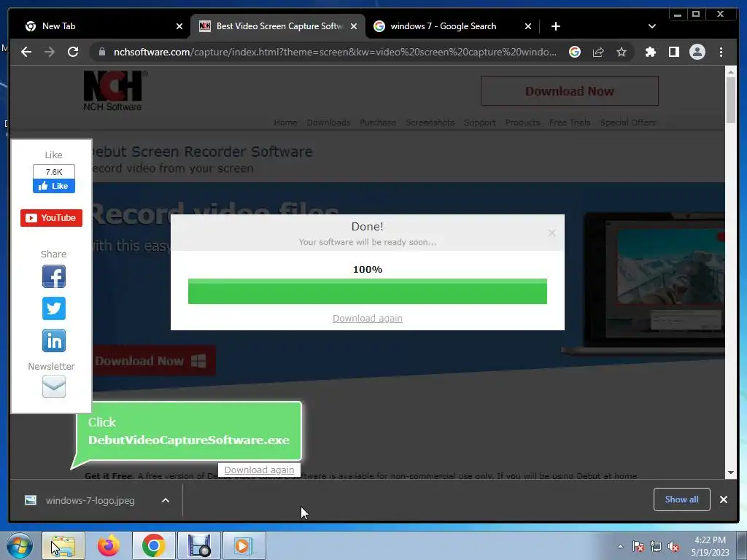Share on Twitter via sidebar icon

click(54, 308)
